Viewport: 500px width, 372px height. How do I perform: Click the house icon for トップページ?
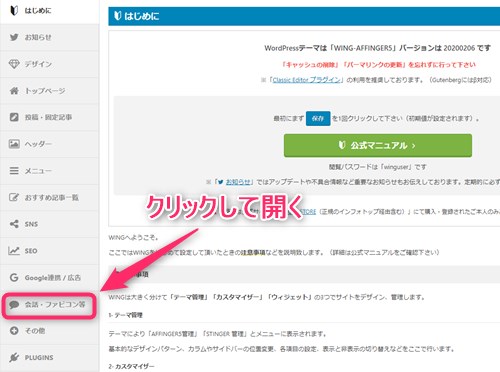[14, 91]
